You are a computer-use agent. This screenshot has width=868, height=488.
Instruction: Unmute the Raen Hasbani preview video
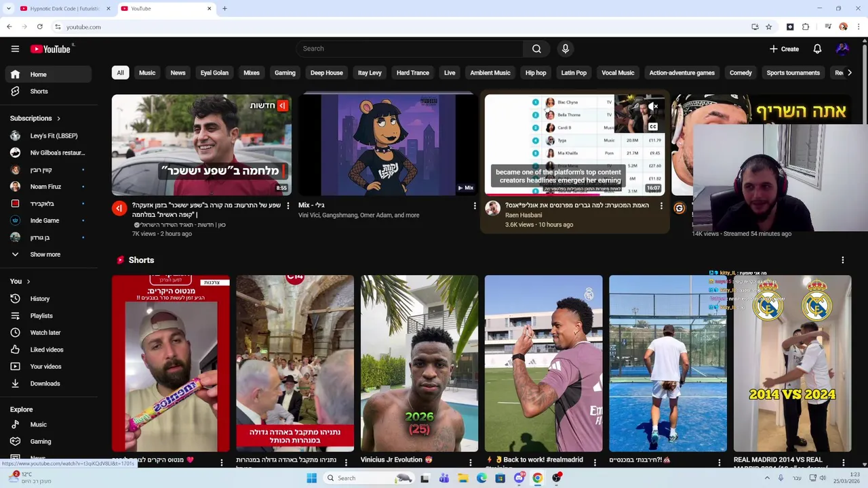[x=653, y=107]
